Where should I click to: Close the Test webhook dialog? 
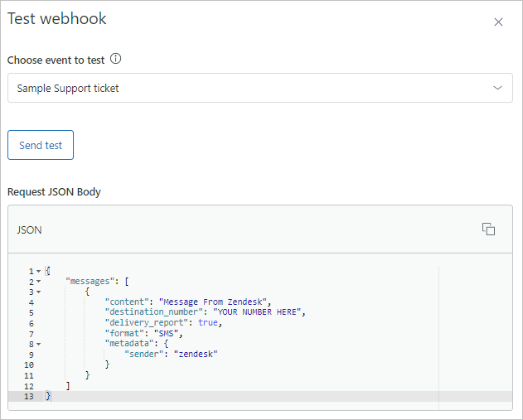pyautogui.click(x=498, y=22)
